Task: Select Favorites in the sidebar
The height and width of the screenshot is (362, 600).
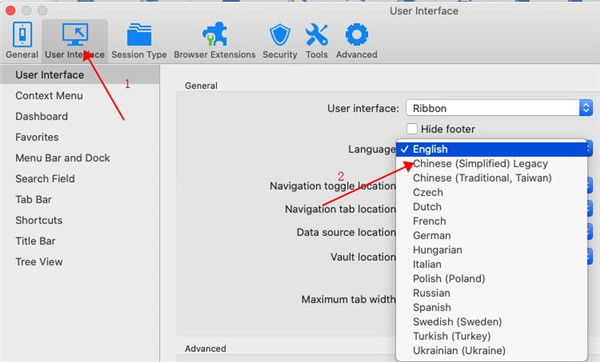Action: [80, 137]
